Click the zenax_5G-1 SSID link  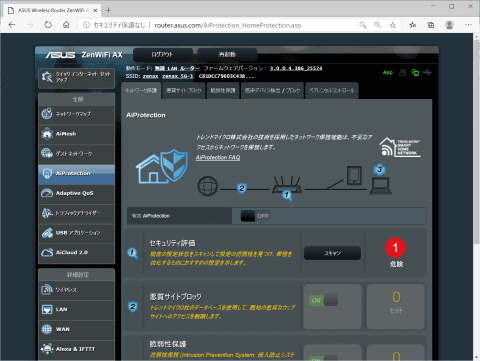[178, 76]
